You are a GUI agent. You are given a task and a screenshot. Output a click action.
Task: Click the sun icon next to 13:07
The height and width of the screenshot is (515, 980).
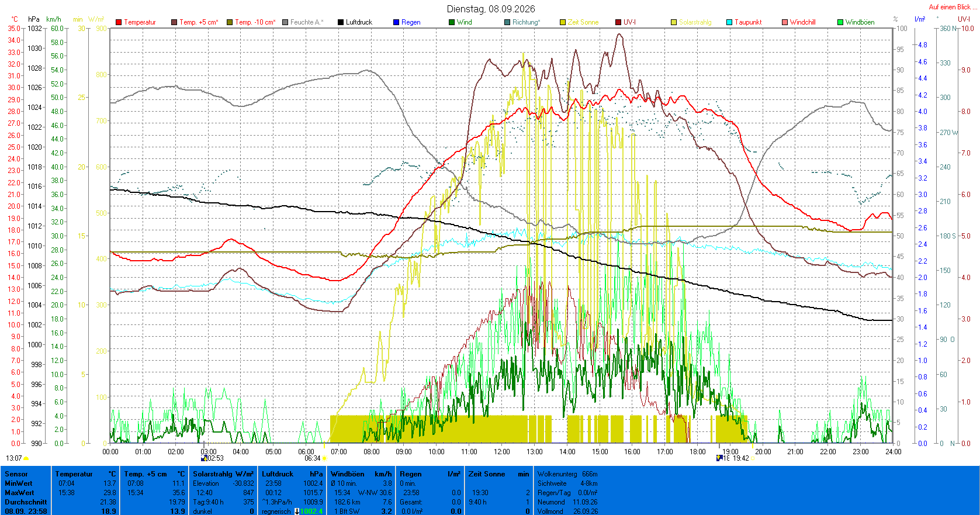26,458
